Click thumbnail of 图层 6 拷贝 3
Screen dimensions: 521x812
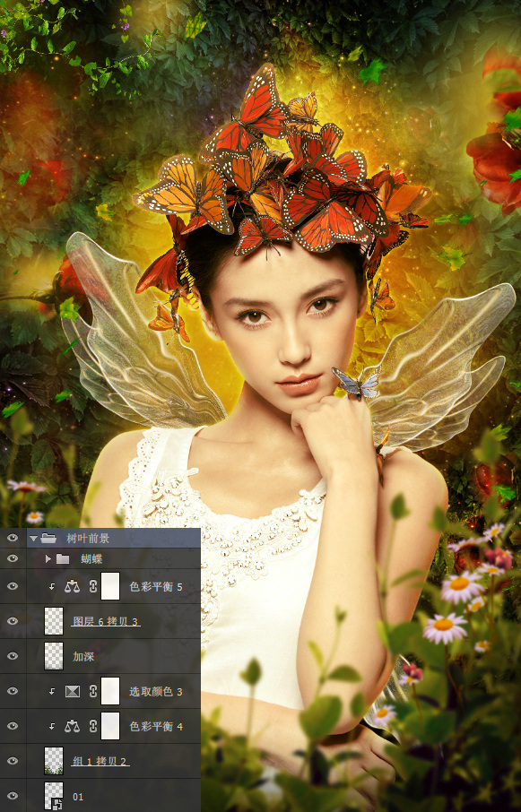[x=54, y=621]
